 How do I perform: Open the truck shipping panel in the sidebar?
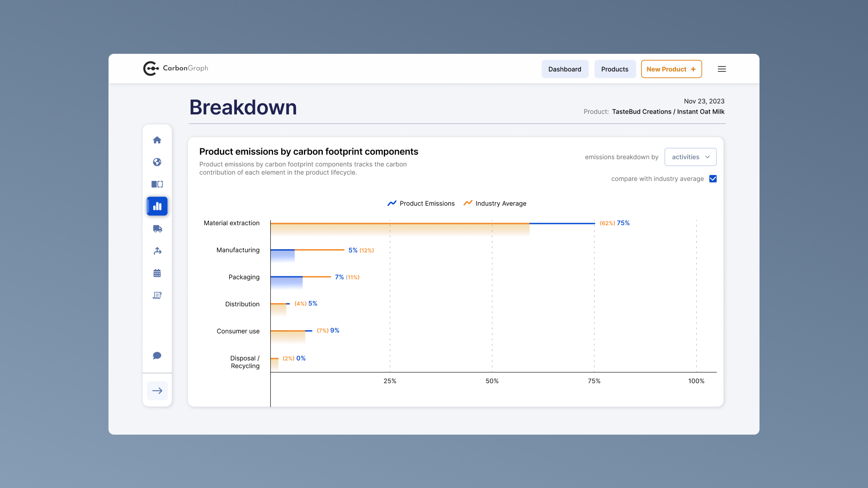(x=157, y=228)
